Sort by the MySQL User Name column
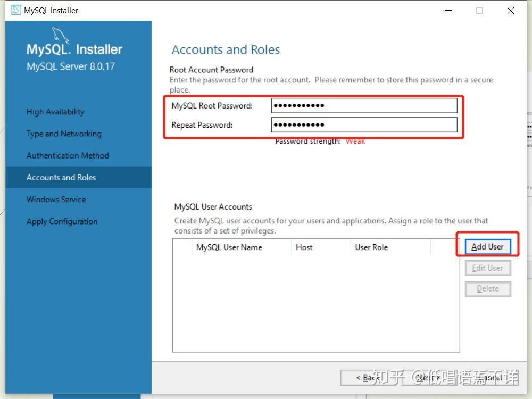This screenshot has width=532, height=399. [229, 247]
